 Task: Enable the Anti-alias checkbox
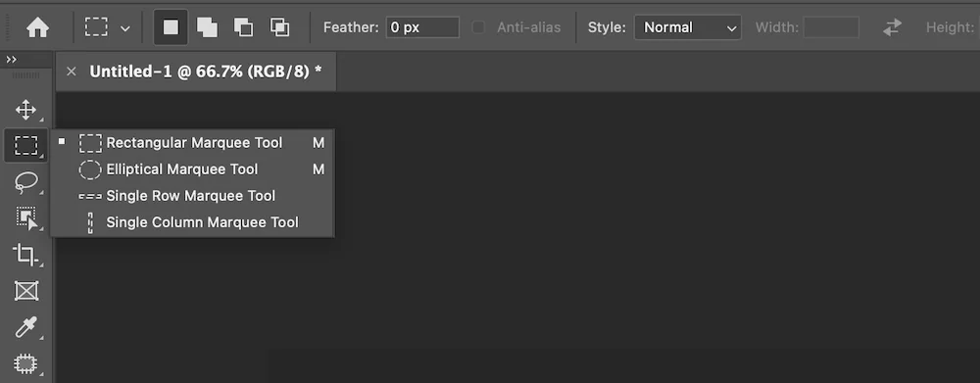478,27
